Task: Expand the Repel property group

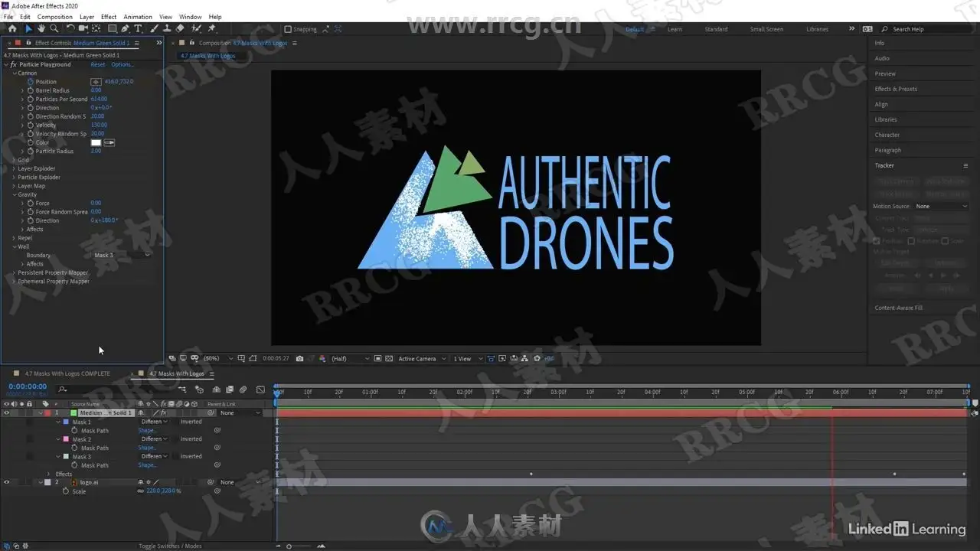Action: 14,238
